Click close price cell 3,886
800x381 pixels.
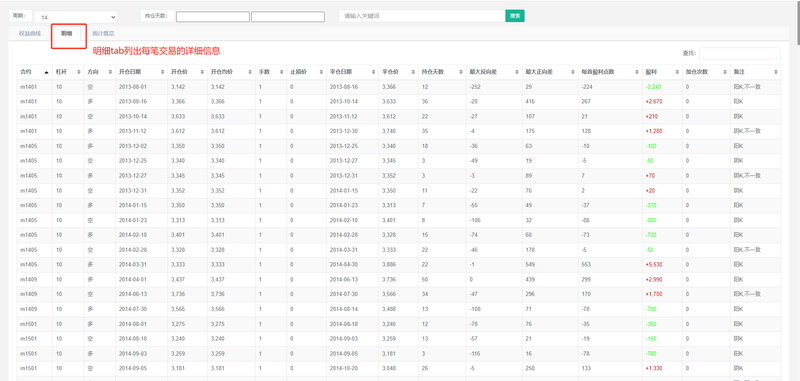coord(388,264)
